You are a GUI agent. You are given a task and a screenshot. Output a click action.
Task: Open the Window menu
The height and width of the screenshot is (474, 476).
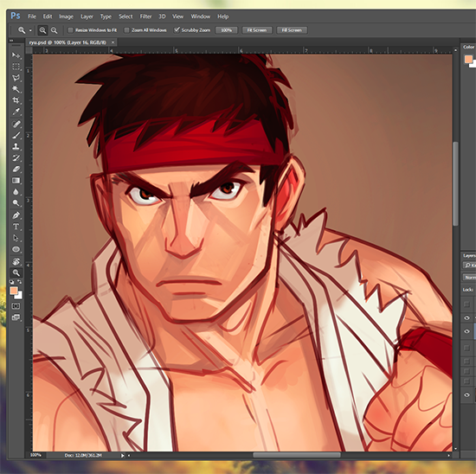tap(201, 16)
